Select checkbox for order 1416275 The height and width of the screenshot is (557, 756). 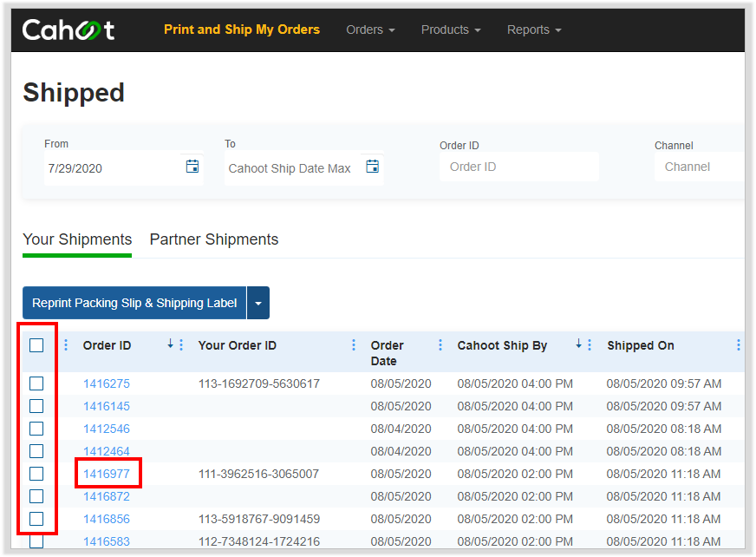pos(36,383)
